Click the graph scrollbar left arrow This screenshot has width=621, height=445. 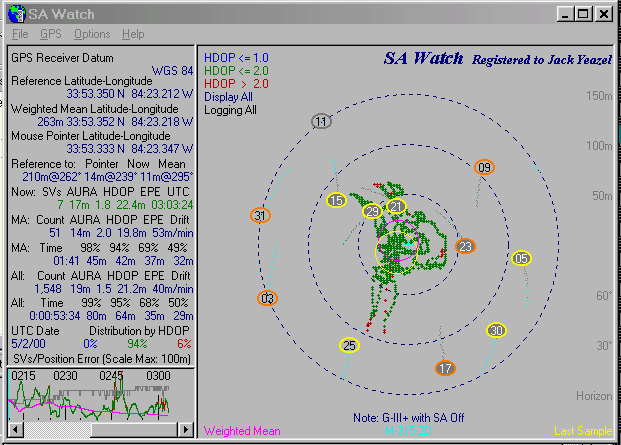[15, 429]
